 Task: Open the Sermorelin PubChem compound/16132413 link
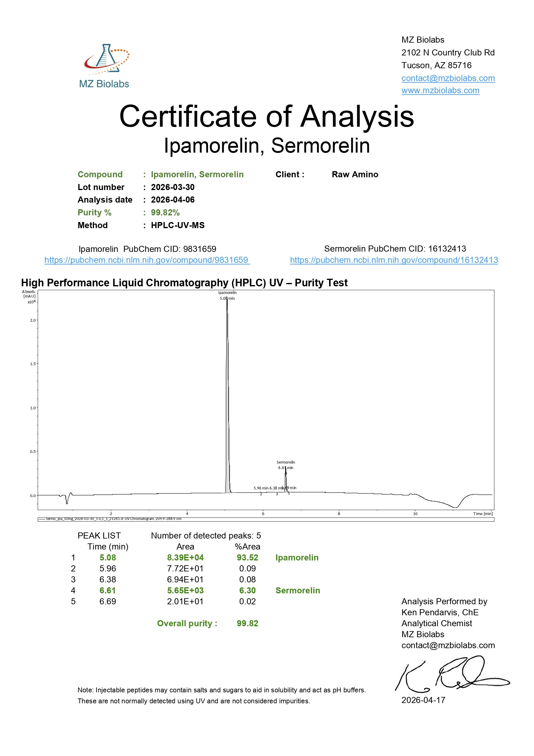click(394, 260)
